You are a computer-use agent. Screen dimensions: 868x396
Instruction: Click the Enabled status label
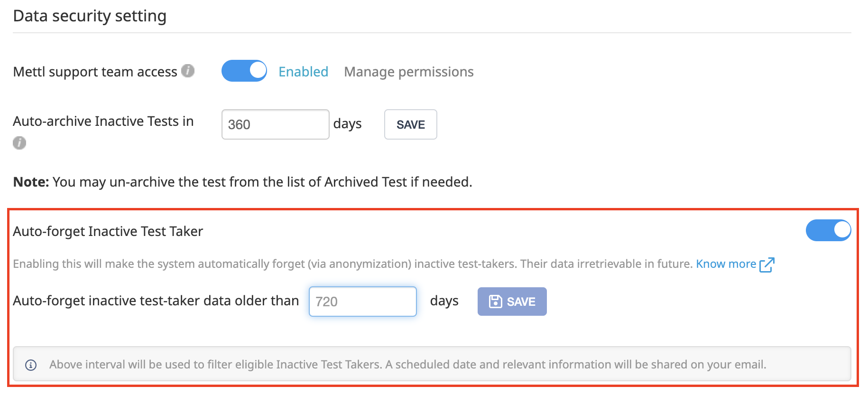304,72
